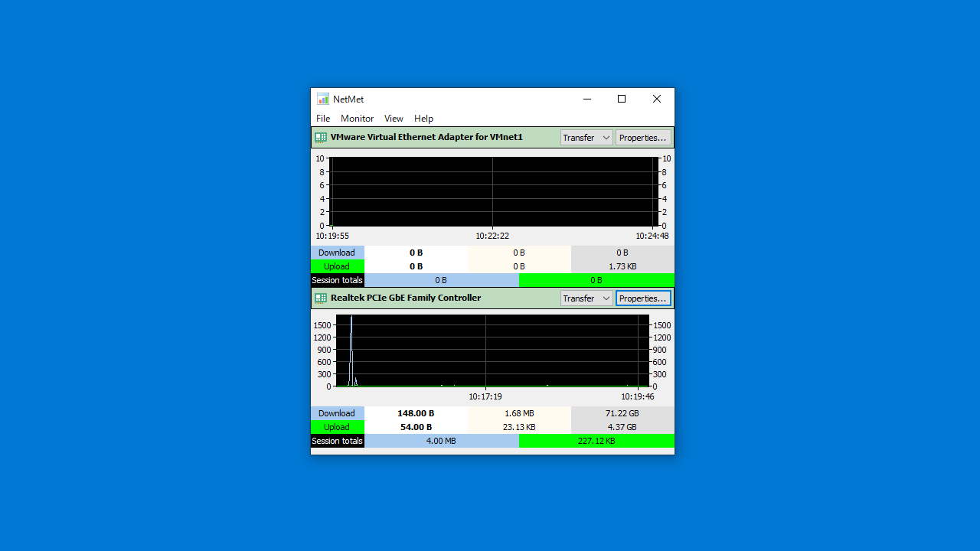
Task: Click the 227.12 KB session upload total
Action: (596, 441)
